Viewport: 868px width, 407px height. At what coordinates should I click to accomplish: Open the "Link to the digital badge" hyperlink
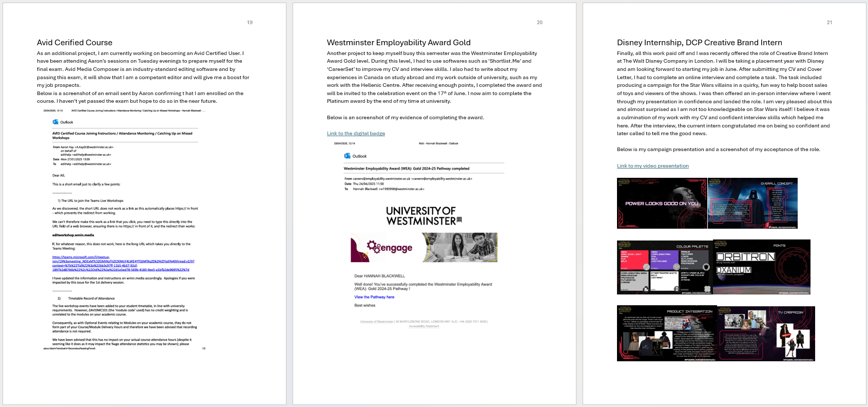tap(356, 134)
